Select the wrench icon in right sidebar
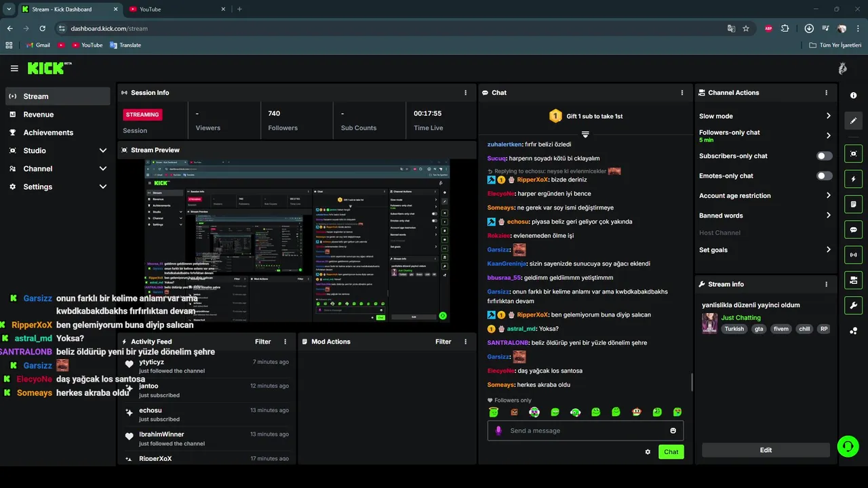Image resolution: width=868 pixels, height=488 pixels. 853,305
